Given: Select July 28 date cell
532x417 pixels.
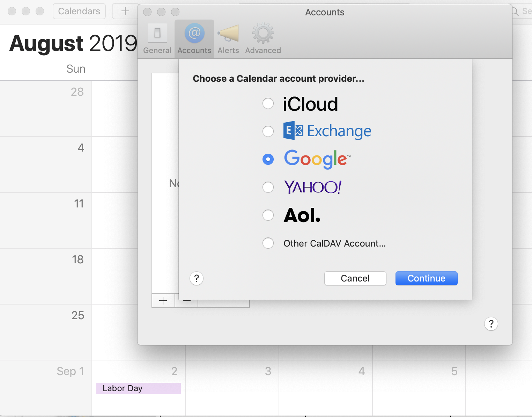Looking at the screenshot, I should (x=46, y=109).
